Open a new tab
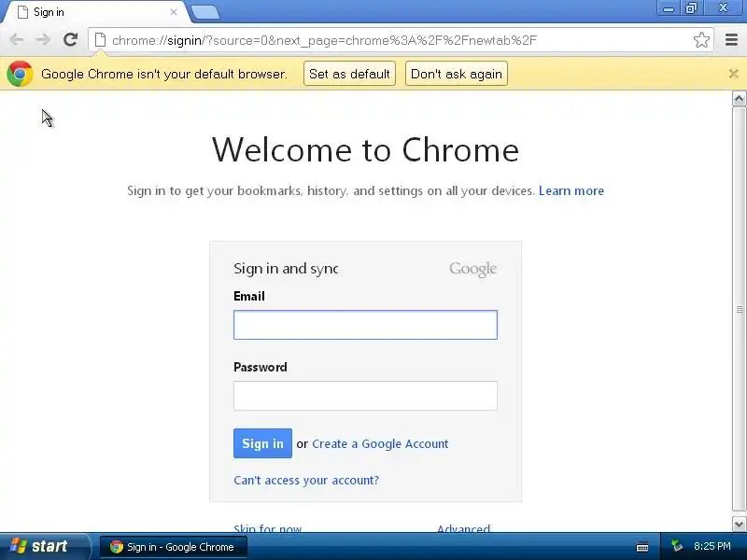The height and width of the screenshot is (560, 747). pos(205,12)
